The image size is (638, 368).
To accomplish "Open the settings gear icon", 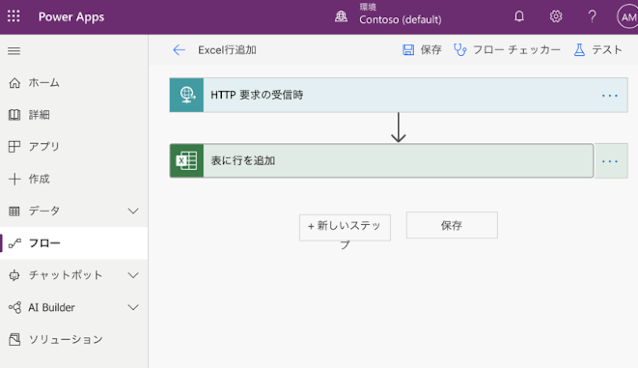I will pyautogui.click(x=556, y=16).
